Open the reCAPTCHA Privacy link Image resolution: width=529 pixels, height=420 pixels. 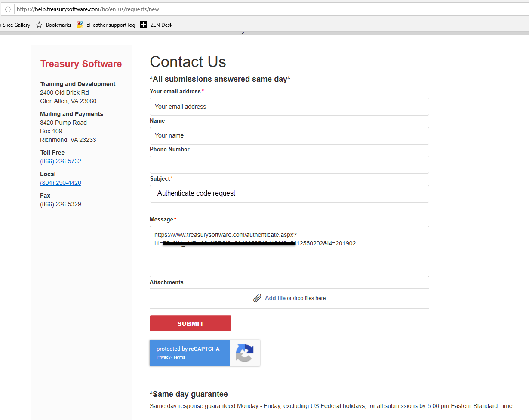coord(163,357)
